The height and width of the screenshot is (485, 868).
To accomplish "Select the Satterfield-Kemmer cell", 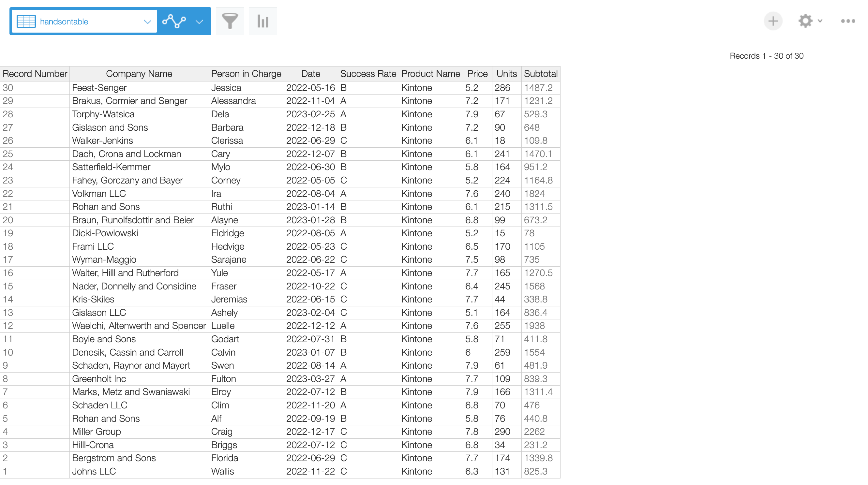I will (x=139, y=167).
